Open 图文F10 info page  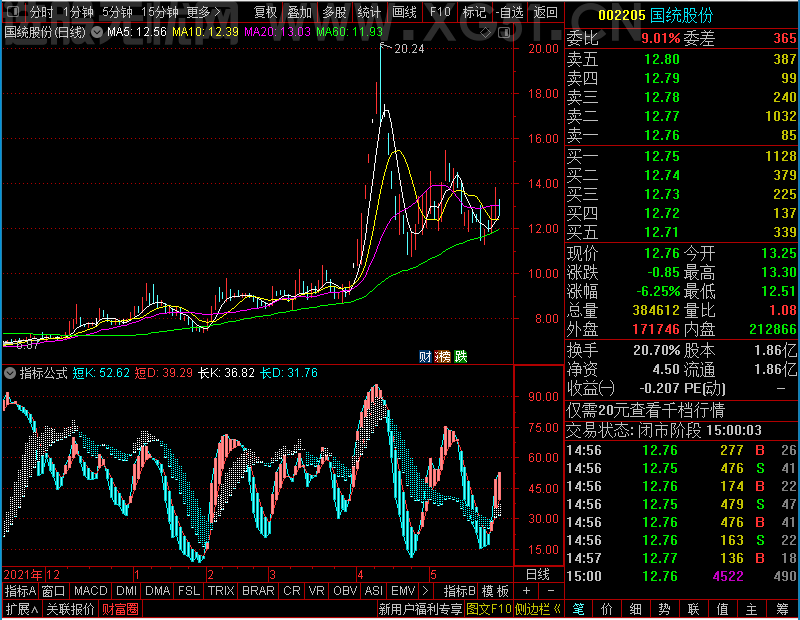(x=489, y=609)
